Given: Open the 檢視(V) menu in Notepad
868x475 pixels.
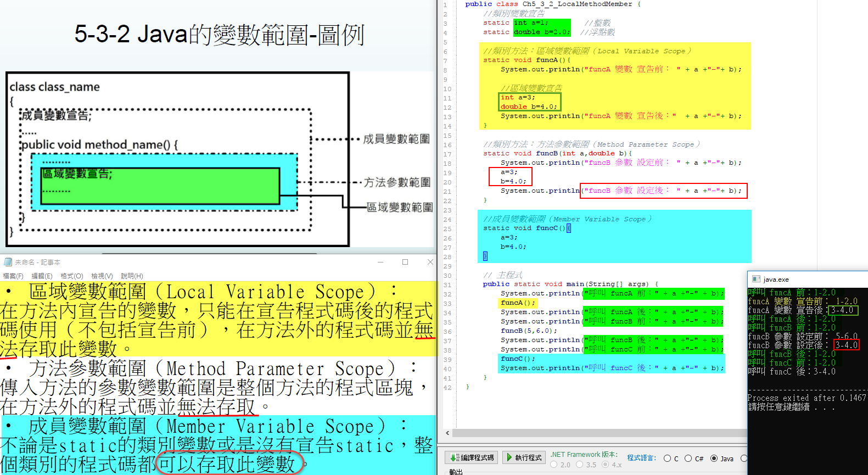Looking at the screenshot, I should (x=102, y=276).
